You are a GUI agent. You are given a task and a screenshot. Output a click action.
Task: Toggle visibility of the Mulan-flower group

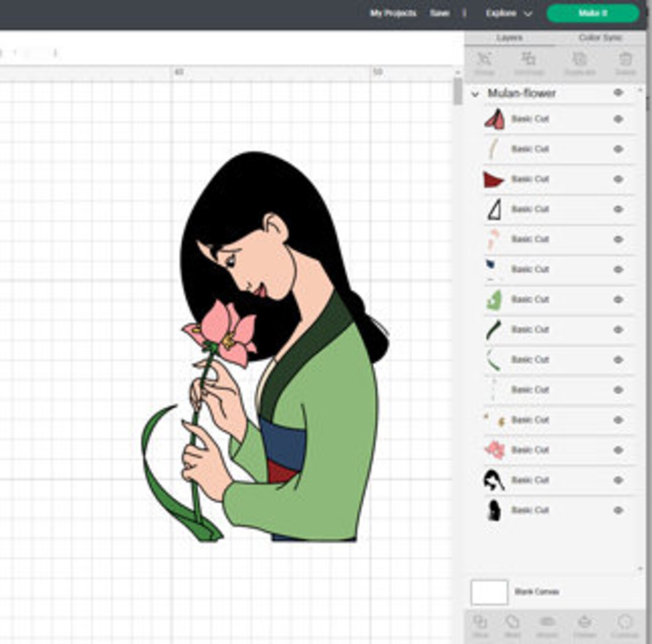[x=618, y=93]
